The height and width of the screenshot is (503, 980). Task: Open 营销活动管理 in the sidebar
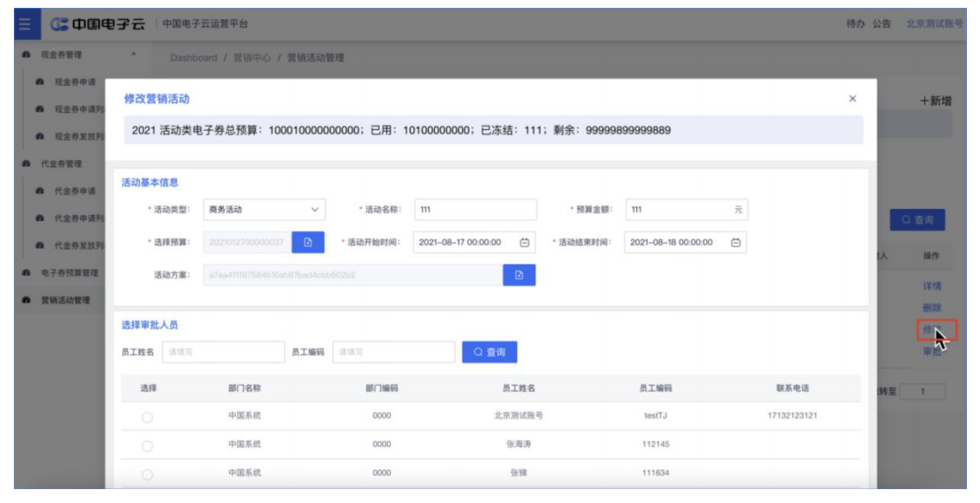click(x=66, y=300)
